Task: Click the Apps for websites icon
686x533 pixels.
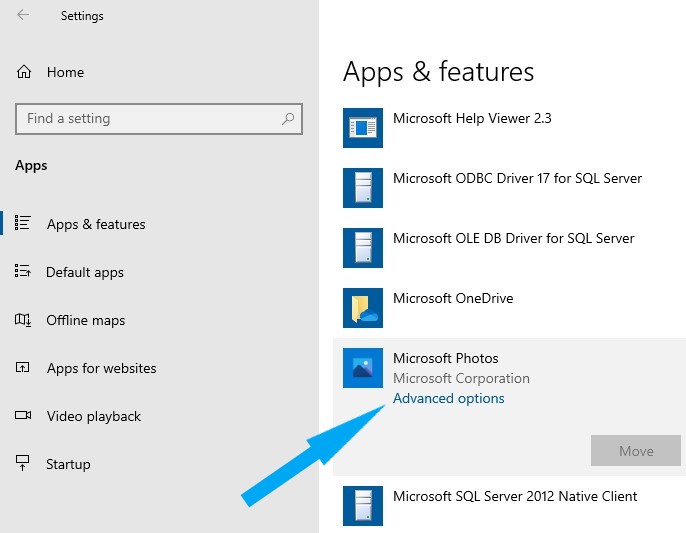Action: point(23,367)
